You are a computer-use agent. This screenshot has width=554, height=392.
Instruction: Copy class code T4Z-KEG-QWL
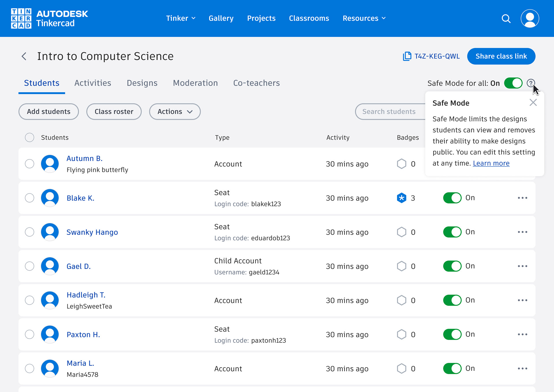click(431, 56)
